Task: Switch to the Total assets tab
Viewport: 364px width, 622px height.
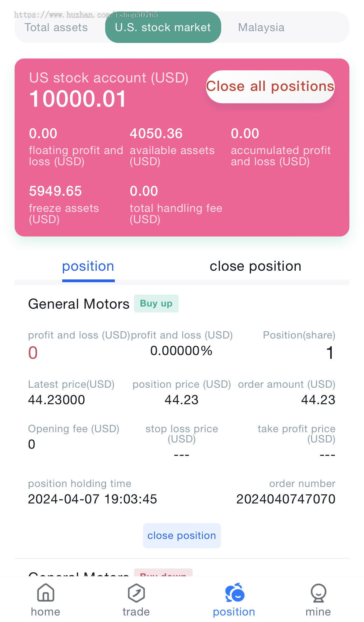Action: tap(56, 27)
